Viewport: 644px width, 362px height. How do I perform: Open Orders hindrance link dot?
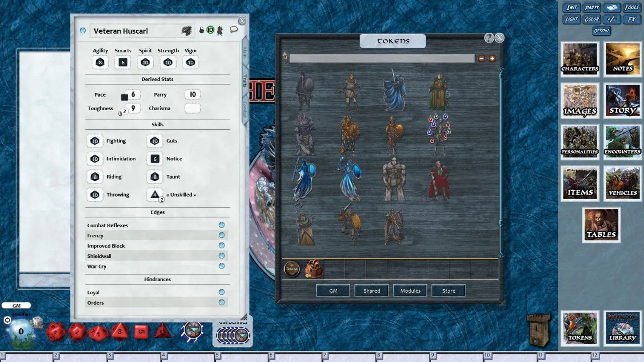(221, 302)
